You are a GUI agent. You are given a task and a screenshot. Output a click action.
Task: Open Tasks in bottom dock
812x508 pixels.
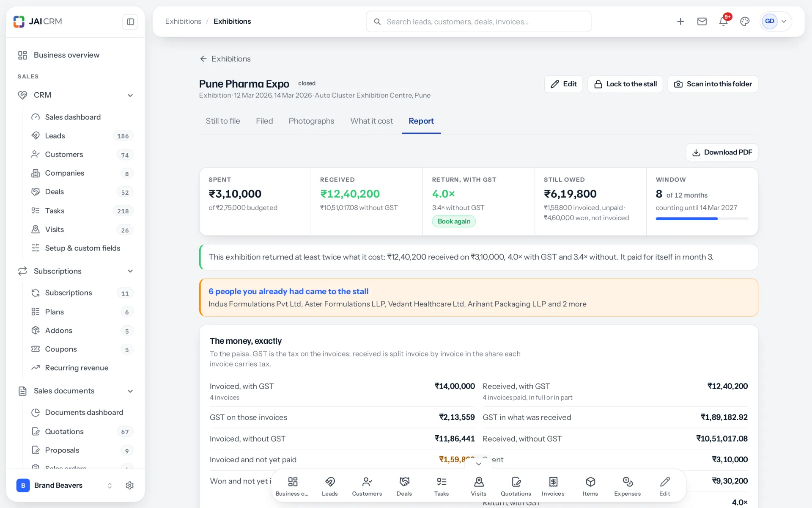pos(442,486)
